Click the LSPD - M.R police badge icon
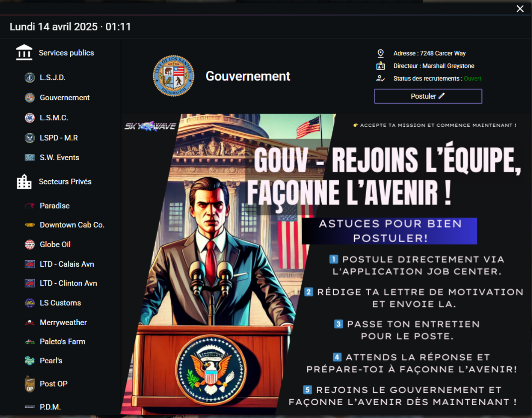This screenshot has height=418, width=532. (30, 138)
